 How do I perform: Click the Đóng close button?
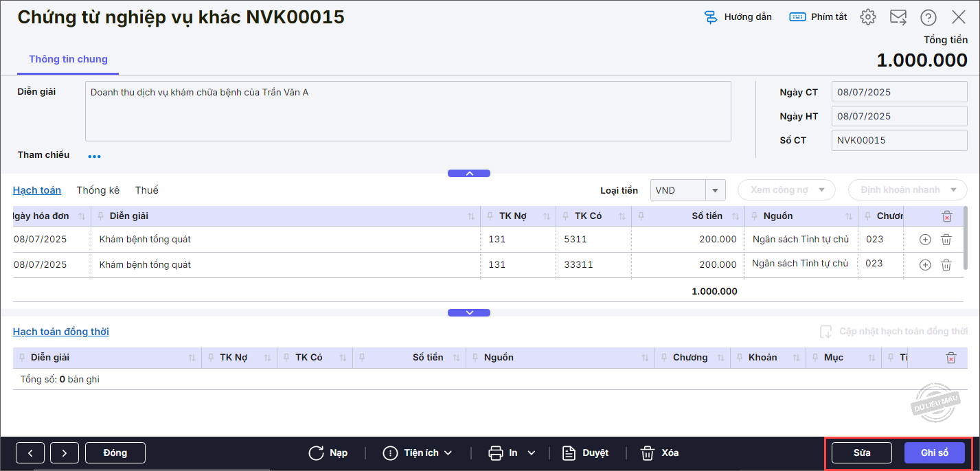[x=115, y=452]
